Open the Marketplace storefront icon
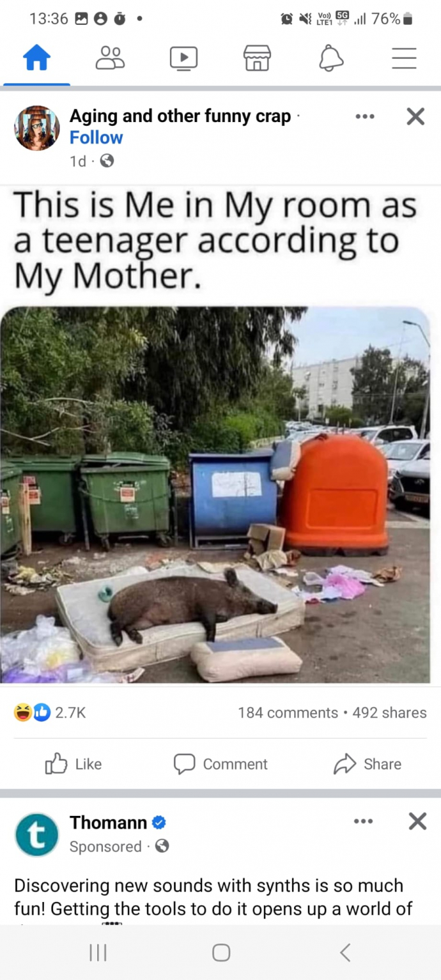Viewport: 441px width, 980px height. (257, 59)
